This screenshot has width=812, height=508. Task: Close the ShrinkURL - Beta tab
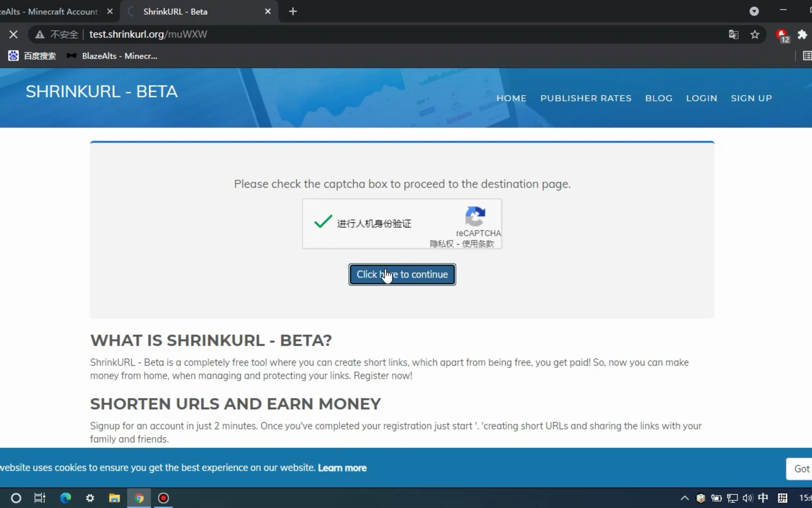pyautogui.click(x=268, y=12)
